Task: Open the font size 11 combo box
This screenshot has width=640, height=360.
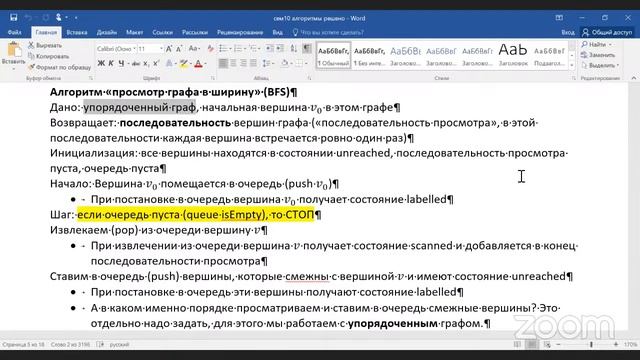Action: coord(150,49)
